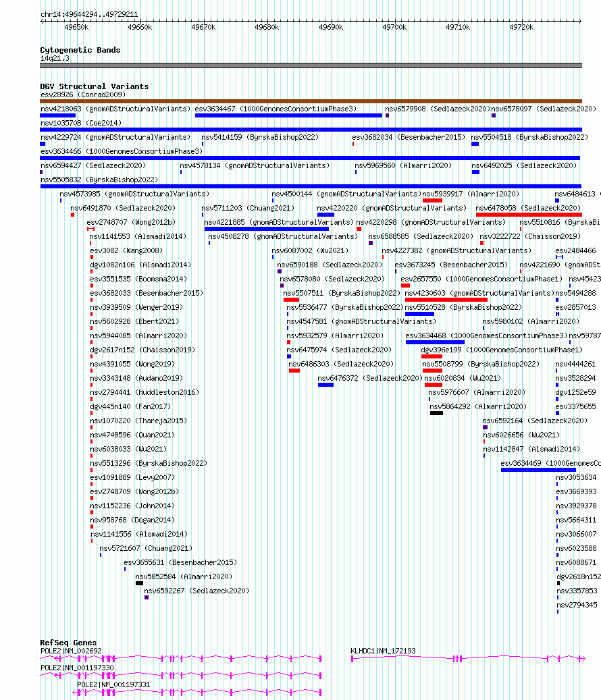Open nsv958768 (Dogan2014) variant

pyautogui.click(x=132, y=520)
